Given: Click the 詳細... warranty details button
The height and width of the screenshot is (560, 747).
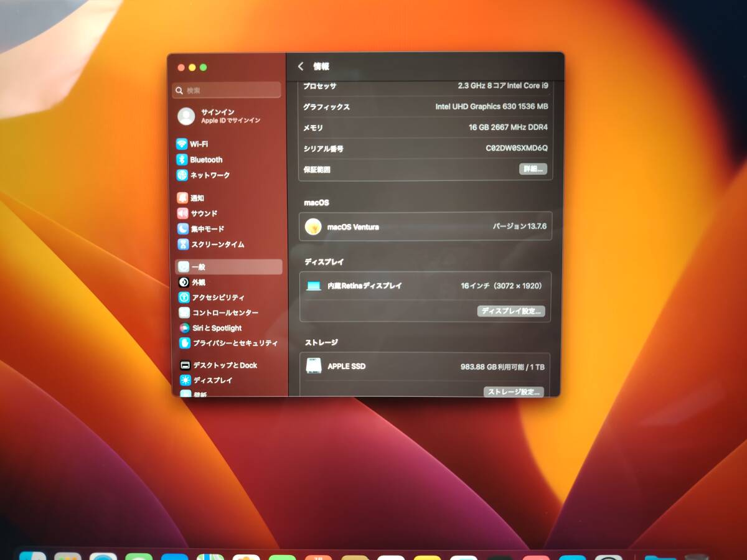Looking at the screenshot, I should coord(533,169).
